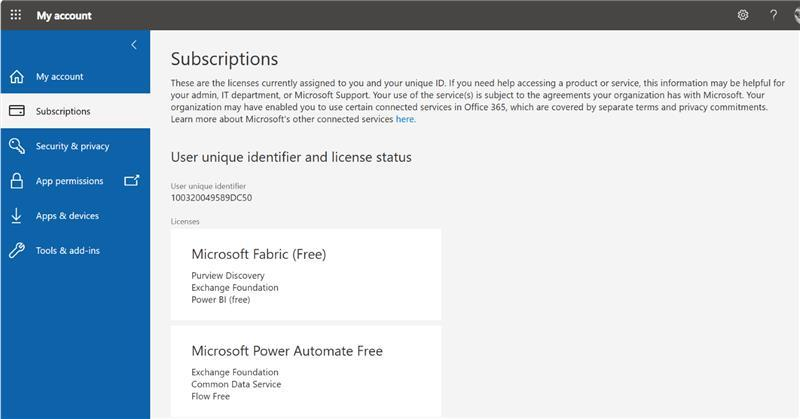Open the settings gear icon

coord(743,15)
